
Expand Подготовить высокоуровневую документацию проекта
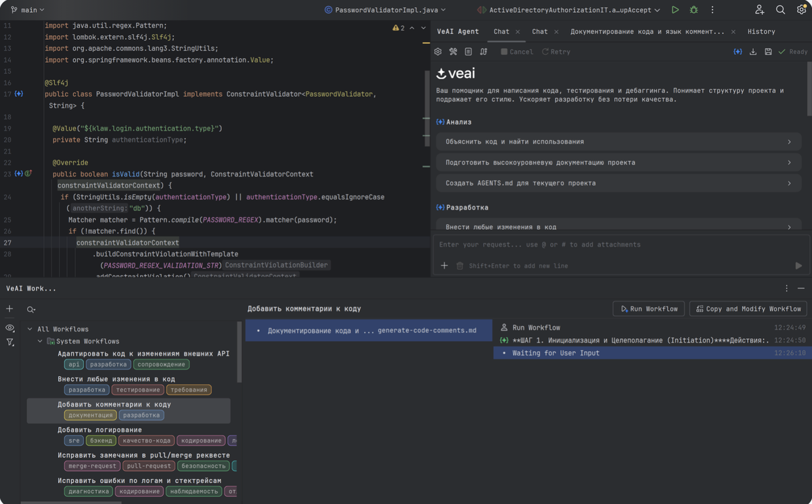[618, 162]
